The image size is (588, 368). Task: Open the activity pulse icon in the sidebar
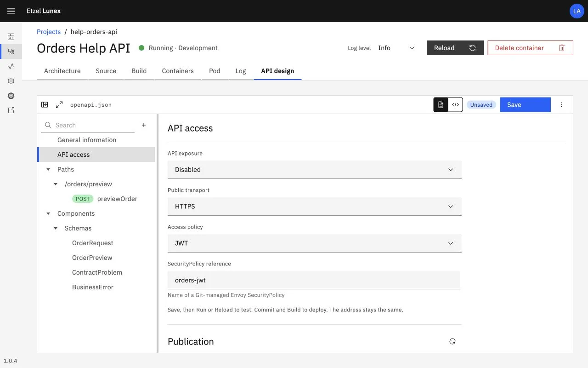pos(11,66)
